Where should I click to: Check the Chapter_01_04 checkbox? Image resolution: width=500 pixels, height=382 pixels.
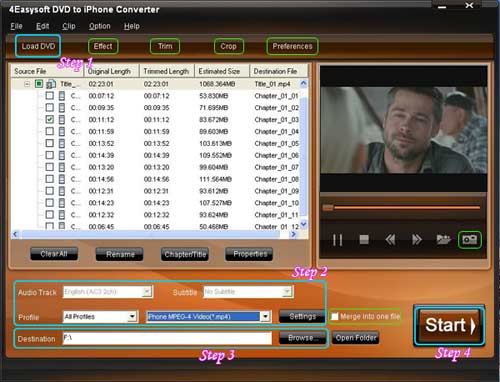(50, 131)
